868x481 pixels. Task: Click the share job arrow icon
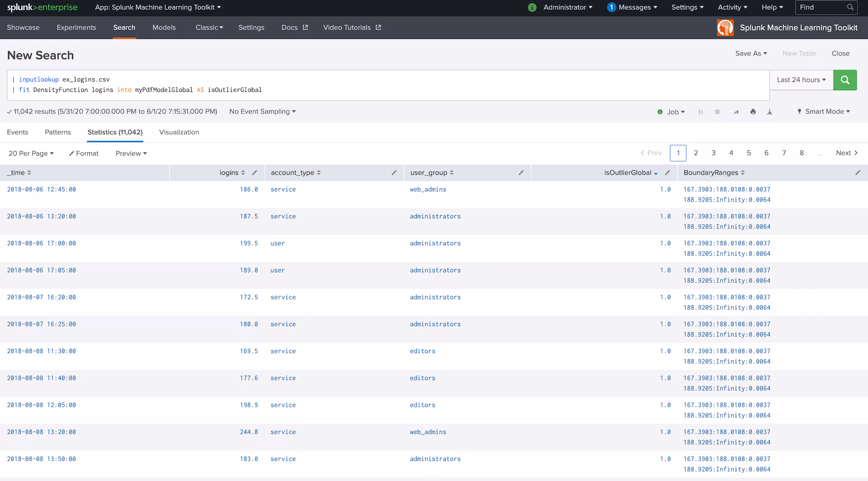click(x=736, y=112)
